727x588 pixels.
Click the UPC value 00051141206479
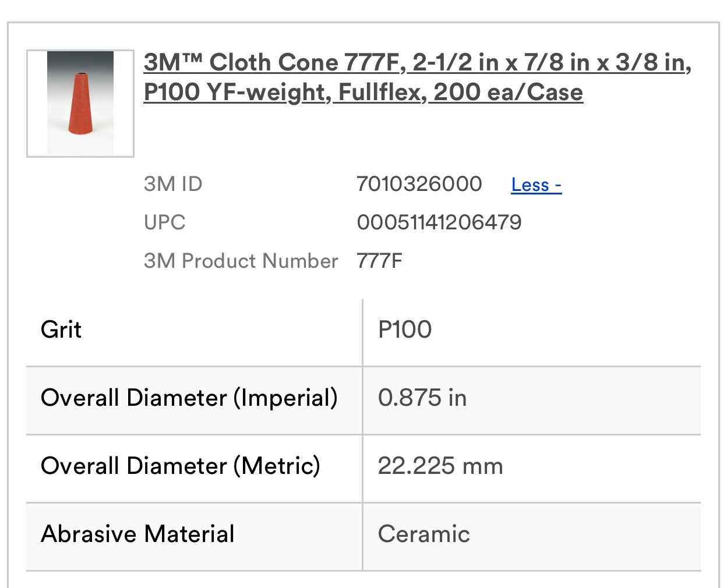click(439, 222)
